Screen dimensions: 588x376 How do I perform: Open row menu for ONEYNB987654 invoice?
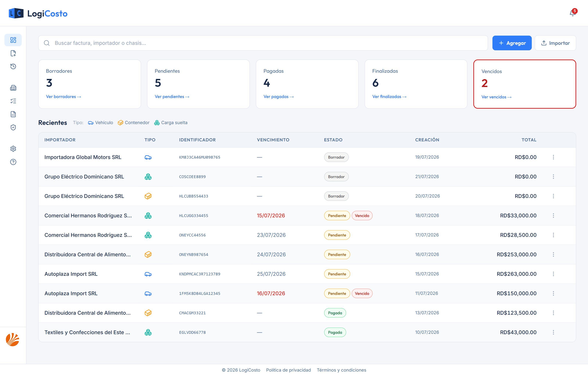(553, 254)
